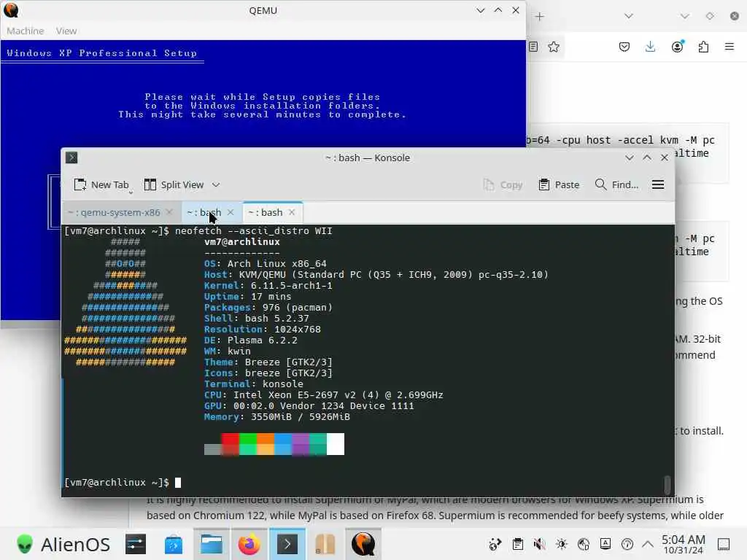Viewport: 747px width, 560px height.
Task: Click QEMU app icon in its title bar
Action: pos(10,10)
